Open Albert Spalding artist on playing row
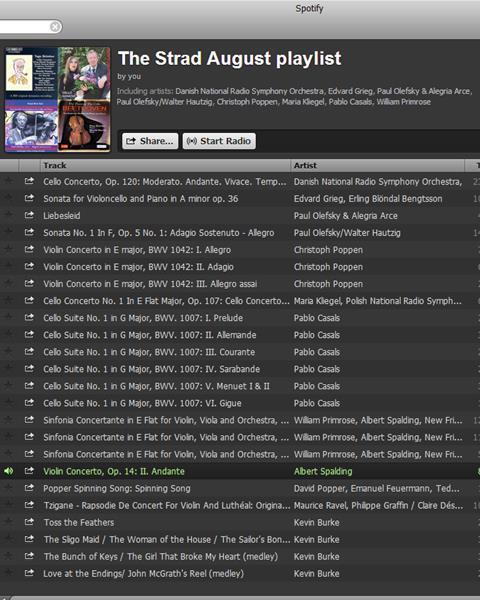Viewport: 480px width, 600px height. point(323,471)
